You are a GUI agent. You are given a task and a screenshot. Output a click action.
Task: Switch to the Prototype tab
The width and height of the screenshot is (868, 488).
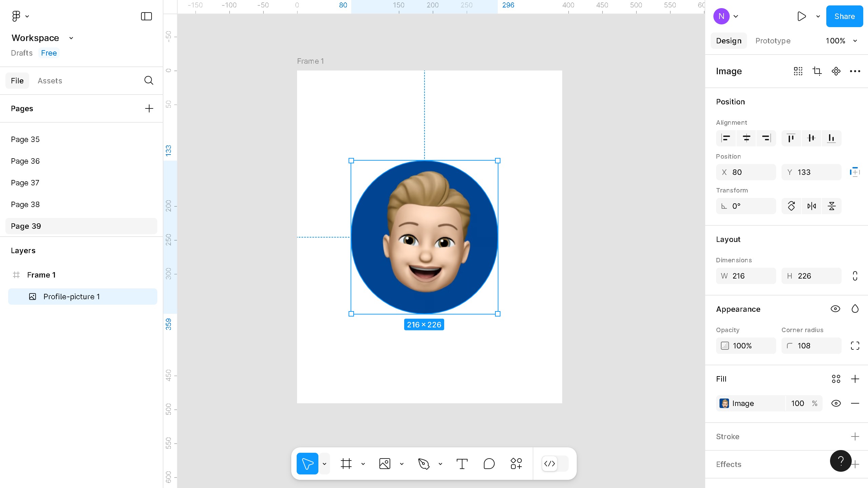point(773,41)
